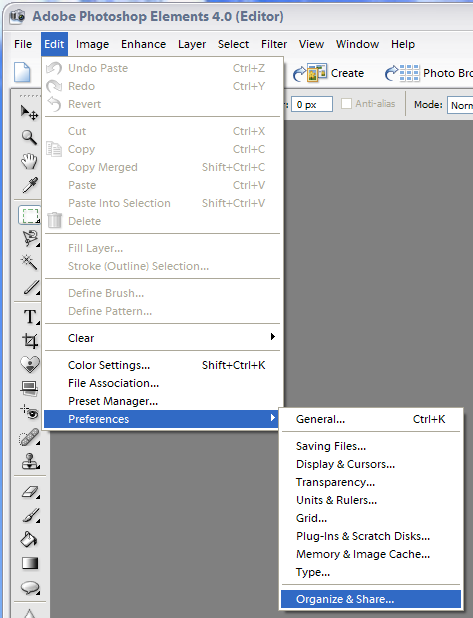Viewport: 473px width, 618px height.
Task: Click the Create toolbar icon
Action: tap(310, 73)
